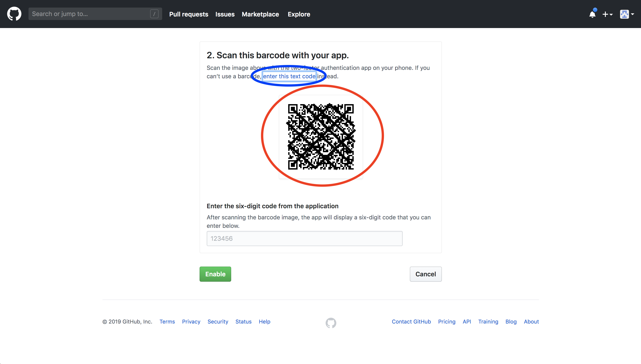This screenshot has width=641, height=364.
Task: Click the slash shortcut key hint
Action: (154, 14)
